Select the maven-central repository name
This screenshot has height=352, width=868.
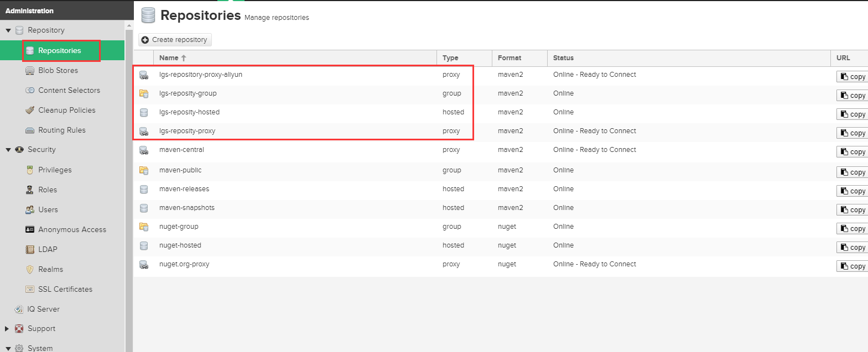coord(181,150)
